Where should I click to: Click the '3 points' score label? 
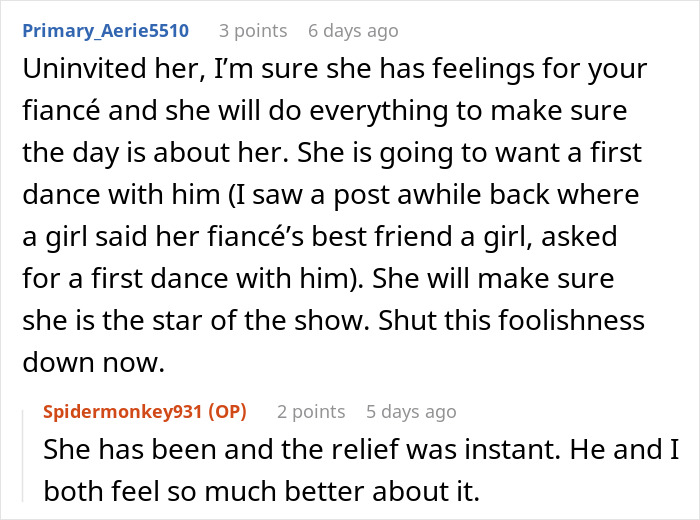253,31
